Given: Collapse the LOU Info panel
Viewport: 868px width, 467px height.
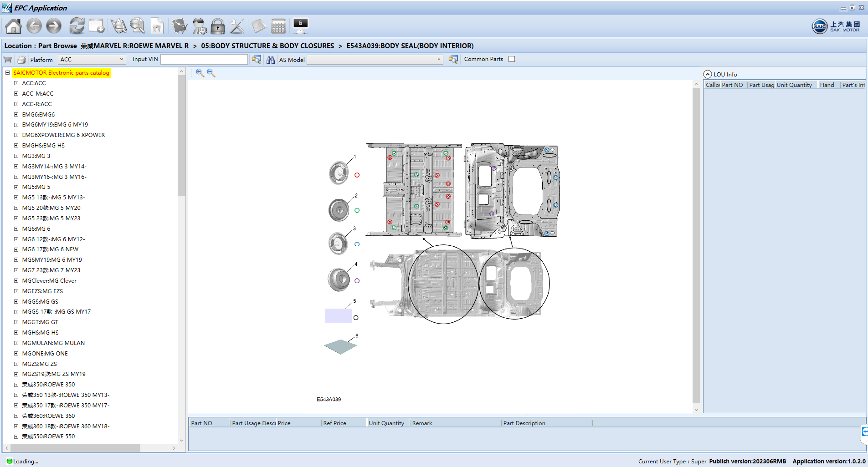Looking at the screenshot, I should pos(708,74).
